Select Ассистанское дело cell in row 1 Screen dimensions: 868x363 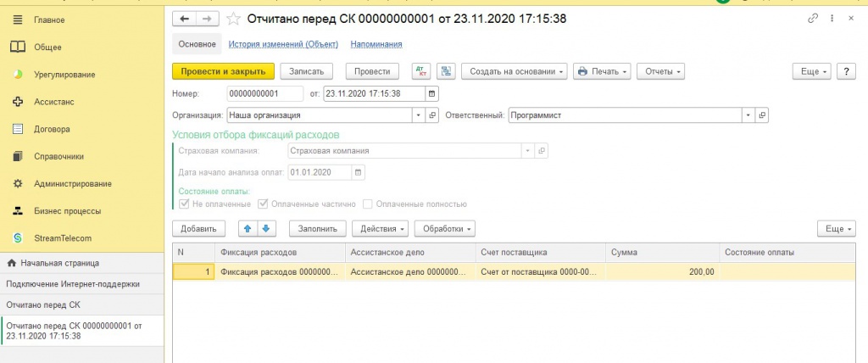click(x=410, y=271)
